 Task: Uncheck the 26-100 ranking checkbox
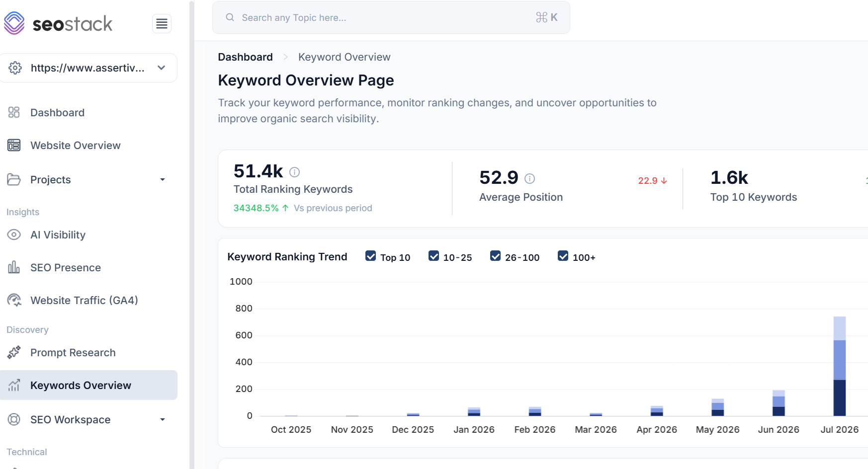click(495, 256)
